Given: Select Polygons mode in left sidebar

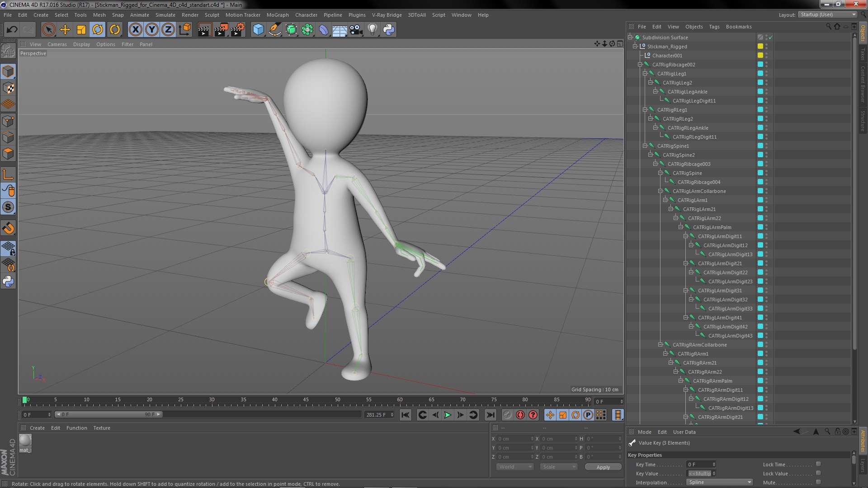Looking at the screenshot, I should [x=8, y=154].
